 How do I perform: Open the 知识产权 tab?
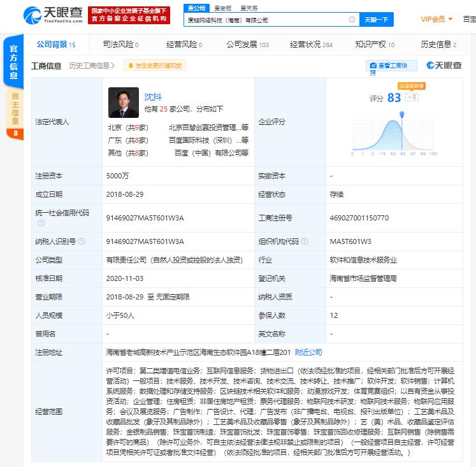point(375,45)
